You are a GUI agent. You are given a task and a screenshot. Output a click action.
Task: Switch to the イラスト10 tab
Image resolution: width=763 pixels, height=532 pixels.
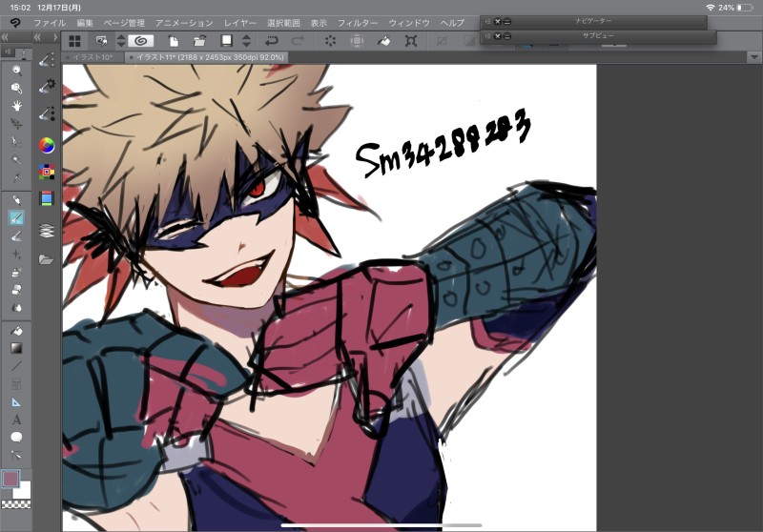click(x=93, y=57)
